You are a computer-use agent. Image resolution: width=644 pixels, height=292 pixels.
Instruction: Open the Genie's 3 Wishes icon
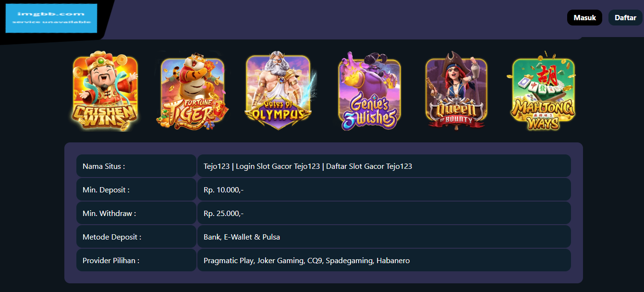[369, 91]
